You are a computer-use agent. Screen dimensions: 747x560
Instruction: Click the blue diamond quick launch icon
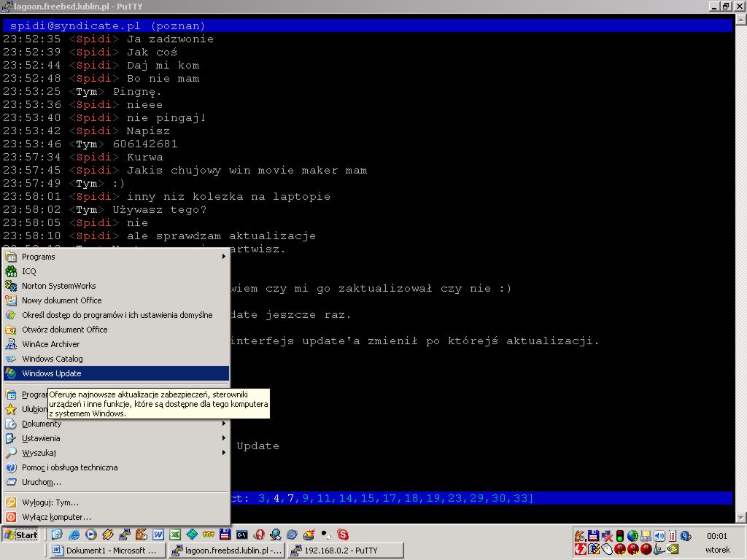[x=192, y=534]
